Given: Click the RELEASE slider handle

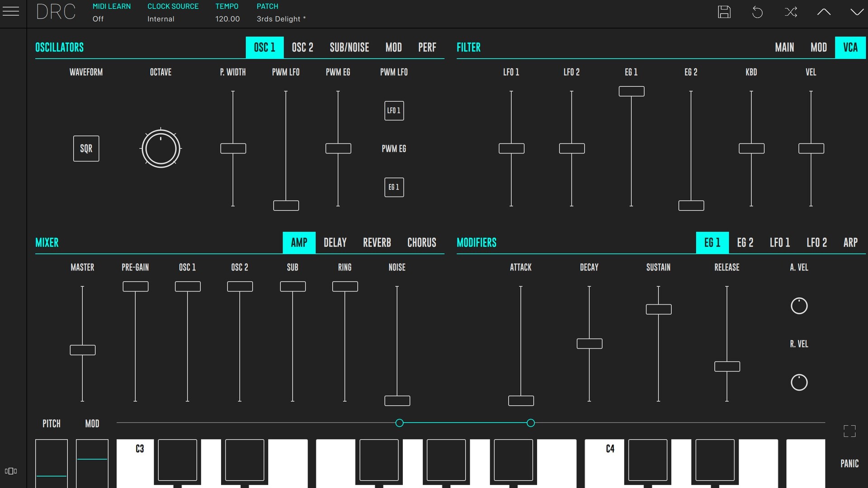Looking at the screenshot, I should 727,366.
